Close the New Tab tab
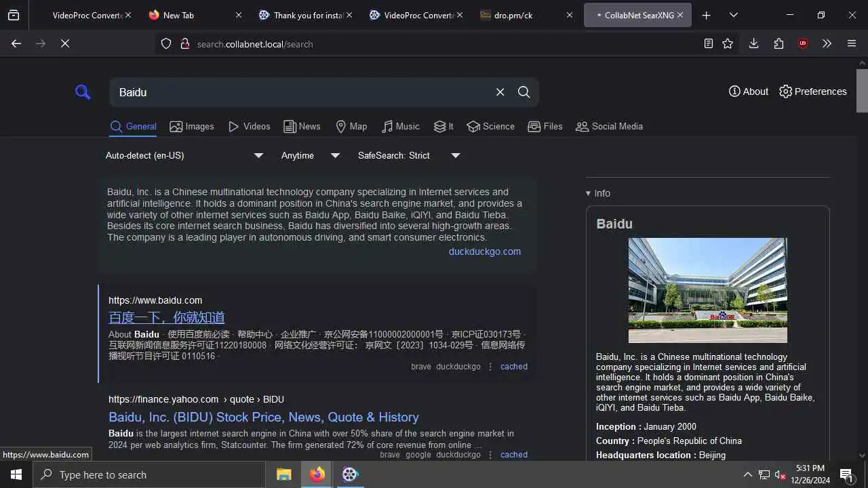Viewport: 868px width, 488px height. (238, 15)
